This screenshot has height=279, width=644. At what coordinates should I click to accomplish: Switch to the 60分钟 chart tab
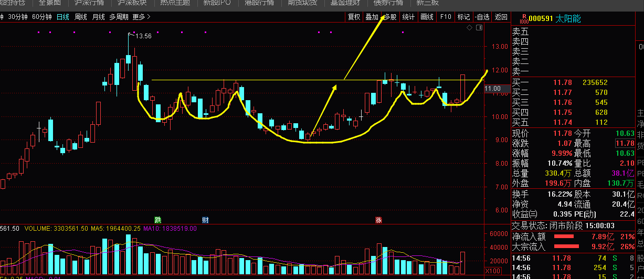[42, 17]
